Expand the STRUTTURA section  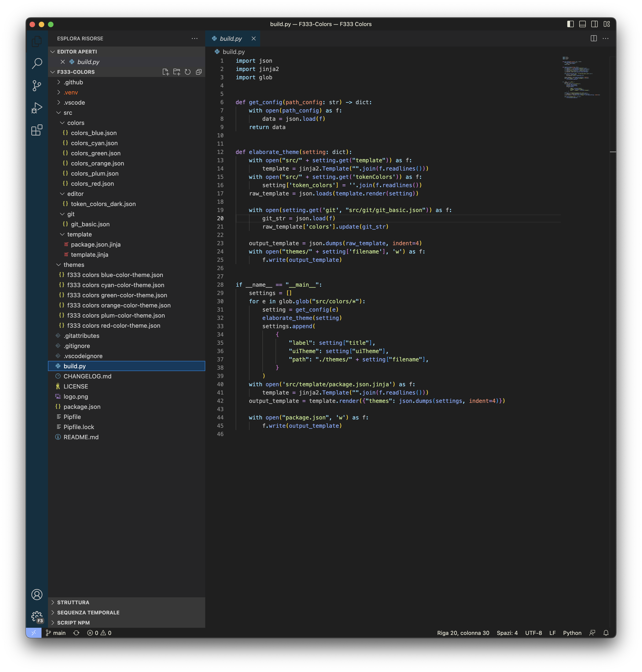[x=73, y=602]
